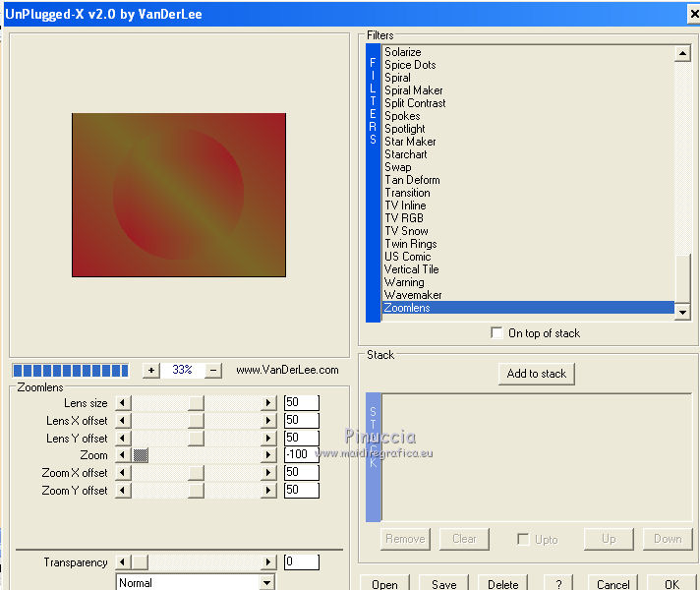Enable the On top of stack checkbox
The image size is (700, 590).
tap(496, 332)
